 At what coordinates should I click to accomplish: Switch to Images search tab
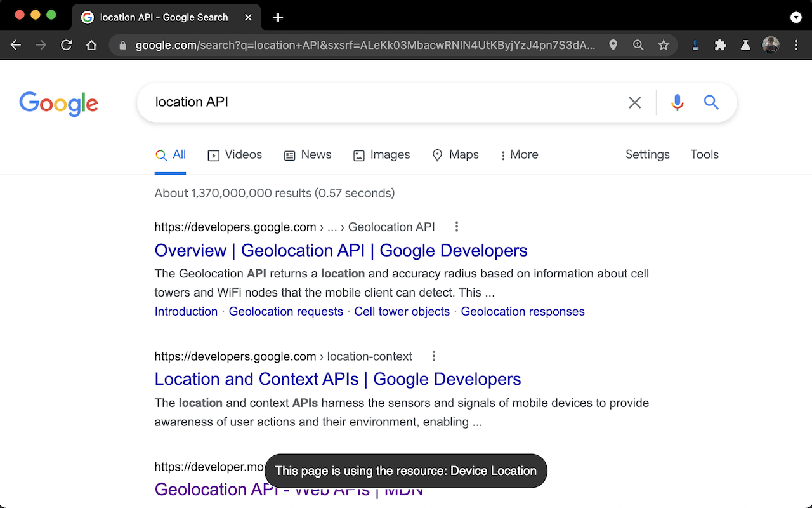[x=381, y=155]
